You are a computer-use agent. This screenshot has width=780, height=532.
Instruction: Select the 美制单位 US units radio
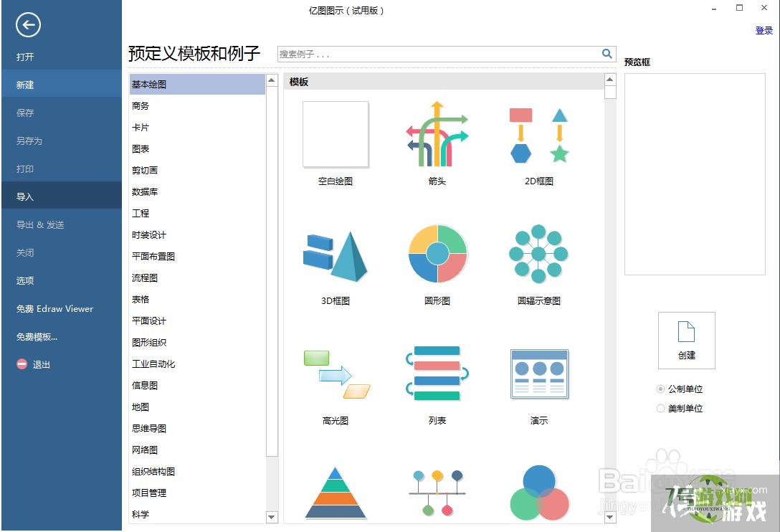[x=660, y=409]
